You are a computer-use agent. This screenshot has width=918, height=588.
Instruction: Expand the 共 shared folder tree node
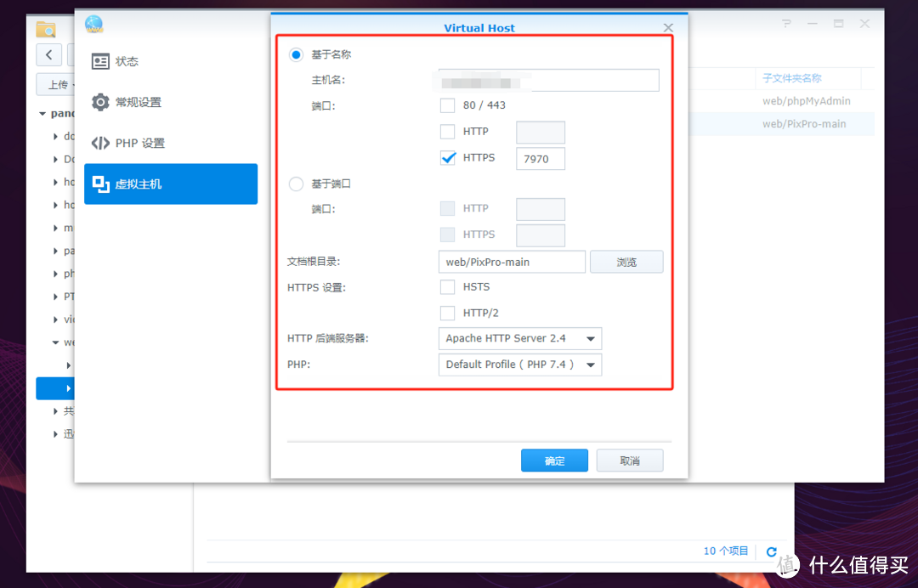[x=55, y=411]
